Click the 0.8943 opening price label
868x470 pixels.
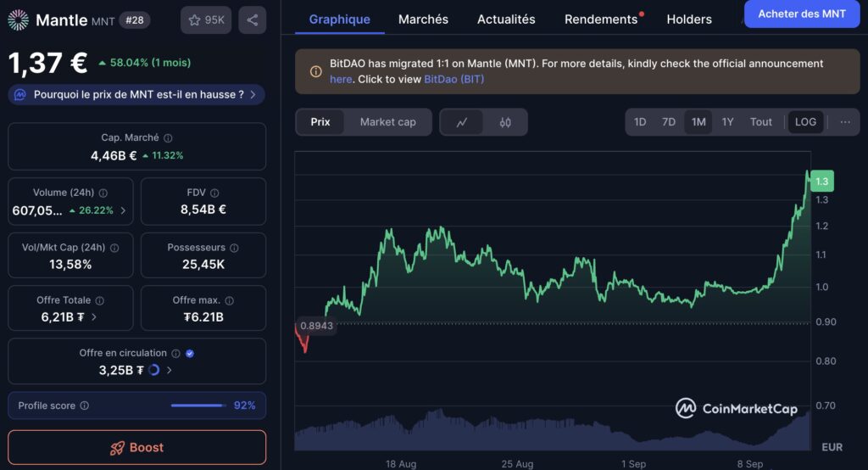pos(317,326)
